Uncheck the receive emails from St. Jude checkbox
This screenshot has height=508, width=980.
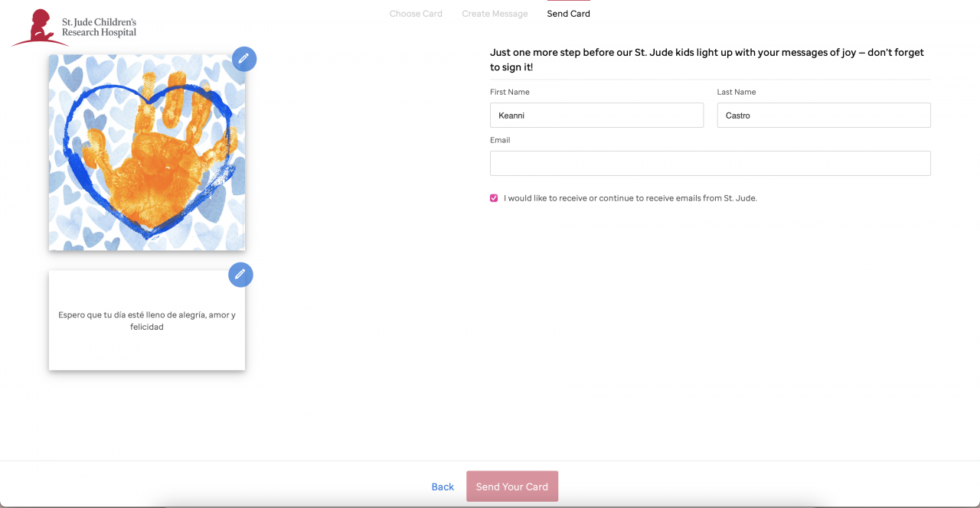point(494,198)
